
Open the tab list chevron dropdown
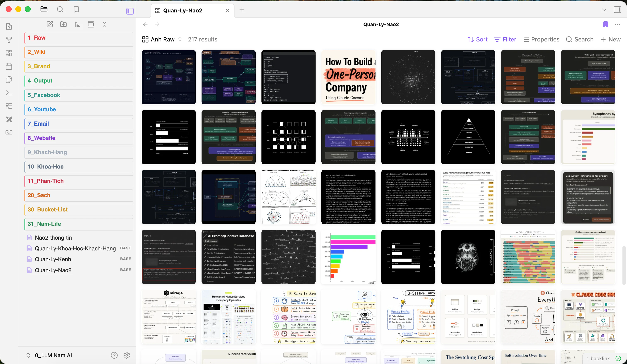[x=604, y=10]
